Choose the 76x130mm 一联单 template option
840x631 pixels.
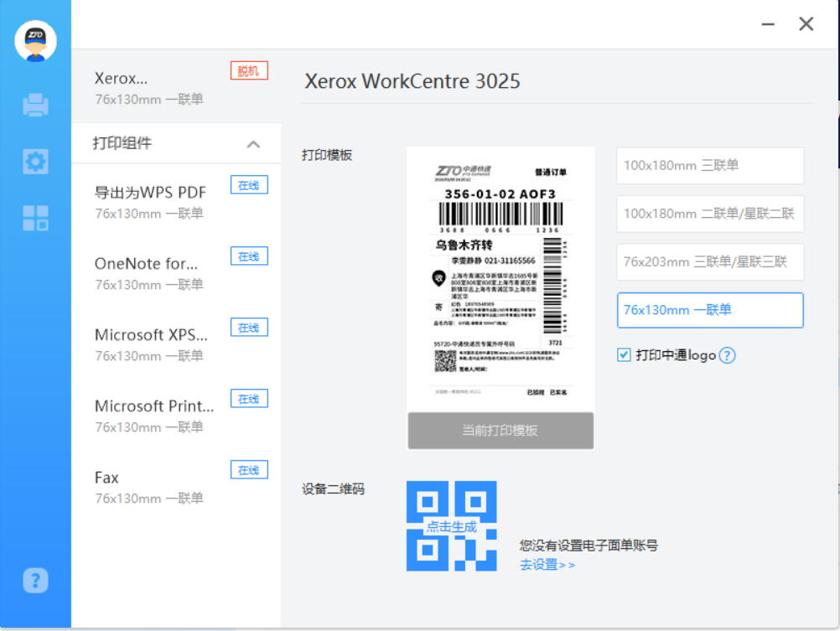[710, 310]
